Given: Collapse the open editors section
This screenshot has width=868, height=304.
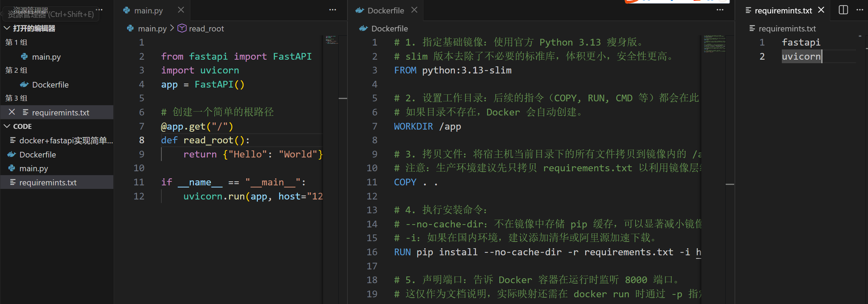Looking at the screenshot, I should pos(7,28).
